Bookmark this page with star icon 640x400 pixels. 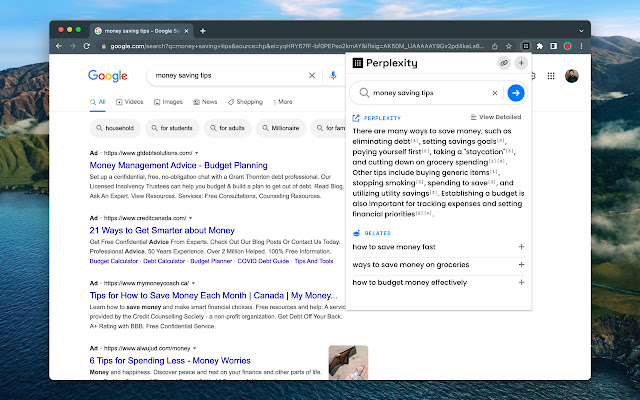(509, 46)
